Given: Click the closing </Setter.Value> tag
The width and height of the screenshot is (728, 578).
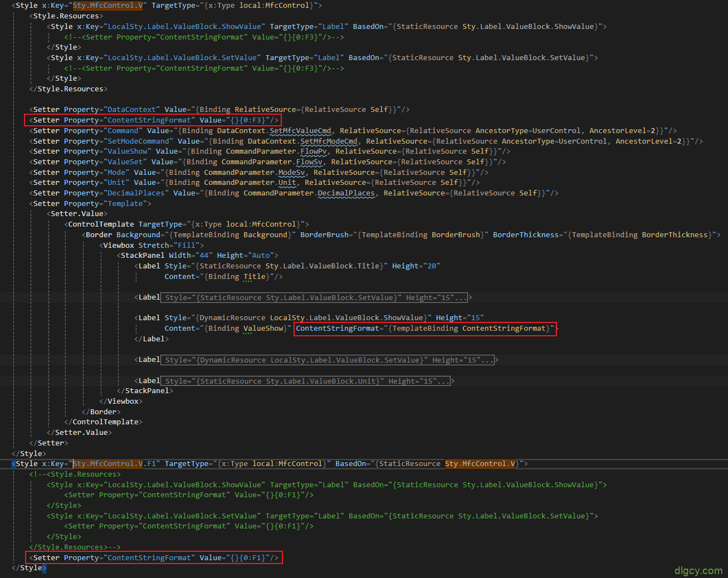Looking at the screenshot, I should pos(79,433).
